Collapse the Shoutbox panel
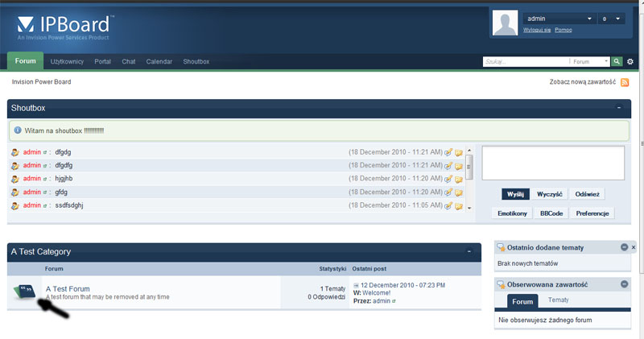The height and width of the screenshot is (339, 644). pyautogui.click(x=619, y=107)
